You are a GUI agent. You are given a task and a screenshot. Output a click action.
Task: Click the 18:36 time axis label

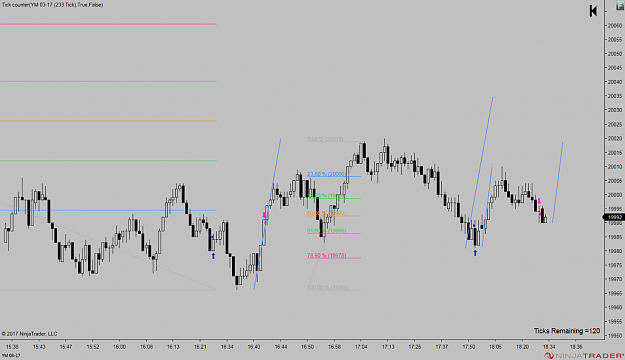click(x=576, y=347)
